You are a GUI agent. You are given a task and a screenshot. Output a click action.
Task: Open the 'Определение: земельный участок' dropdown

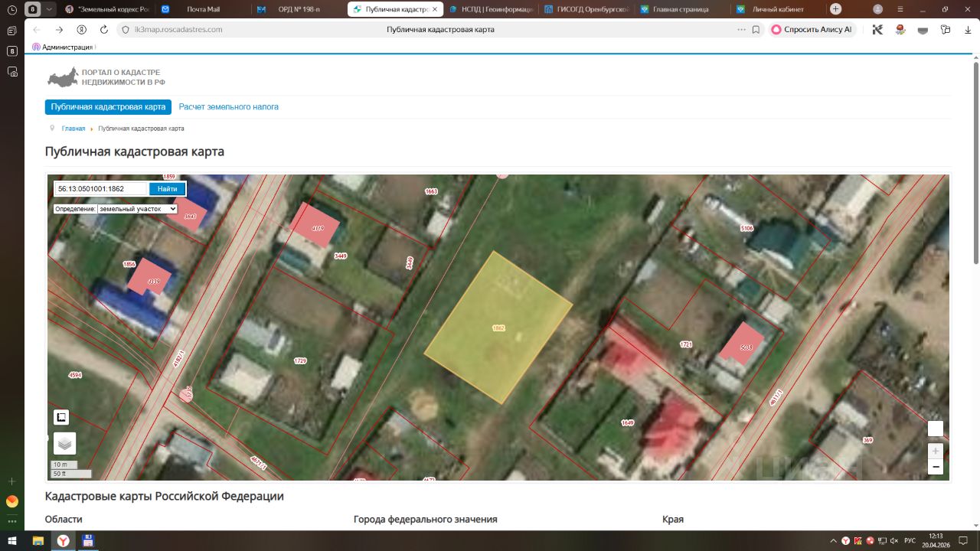click(x=116, y=208)
